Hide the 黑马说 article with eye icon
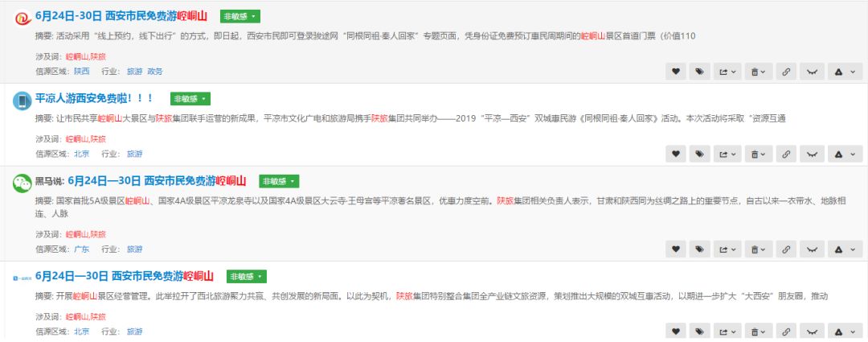 (x=812, y=249)
